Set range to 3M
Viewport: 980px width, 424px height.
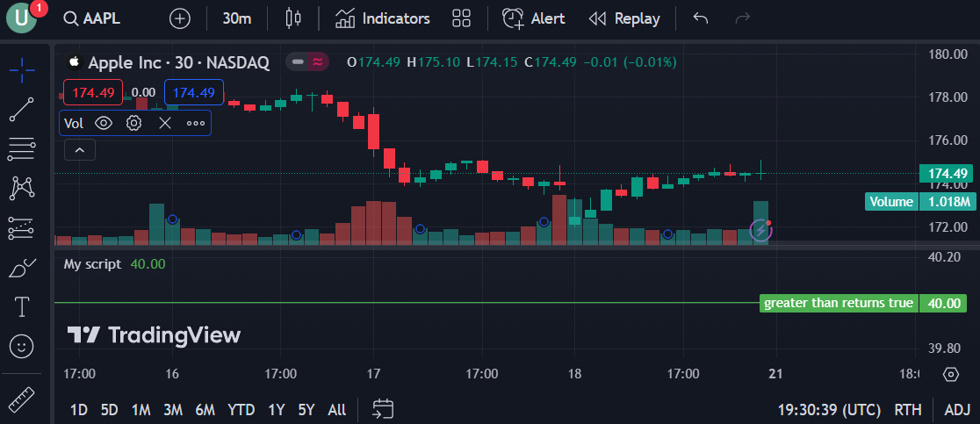[x=173, y=410]
